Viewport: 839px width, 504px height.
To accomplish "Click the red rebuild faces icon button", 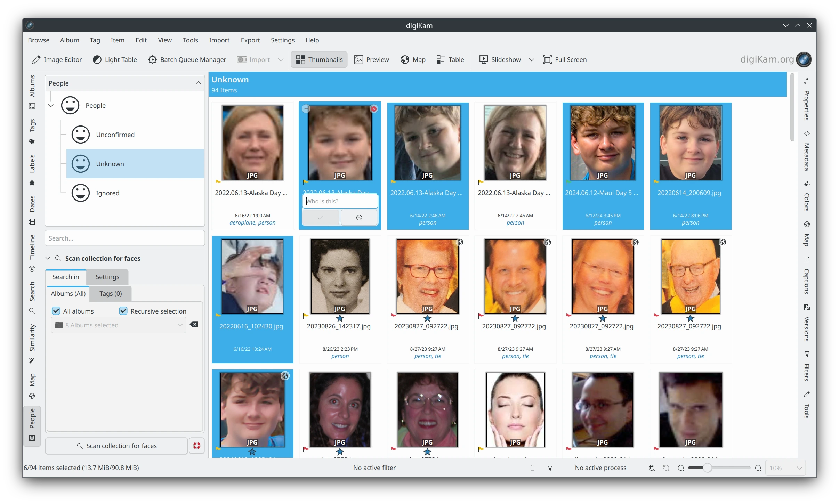I will tap(197, 446).
